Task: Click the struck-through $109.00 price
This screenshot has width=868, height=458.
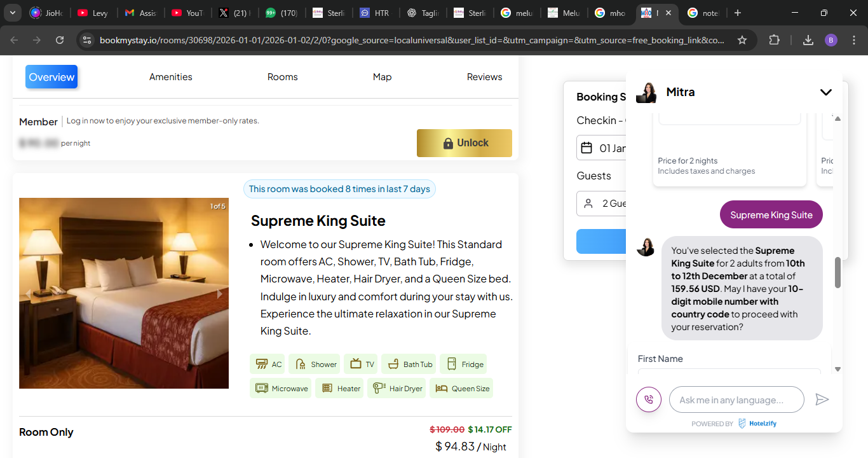Action: click(x=447, y=429)
